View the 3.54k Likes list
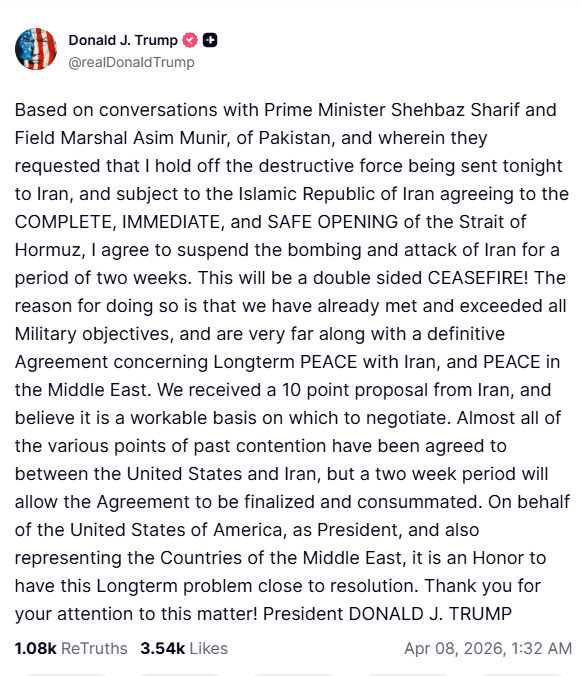581x676 pixels. point(184,648)
